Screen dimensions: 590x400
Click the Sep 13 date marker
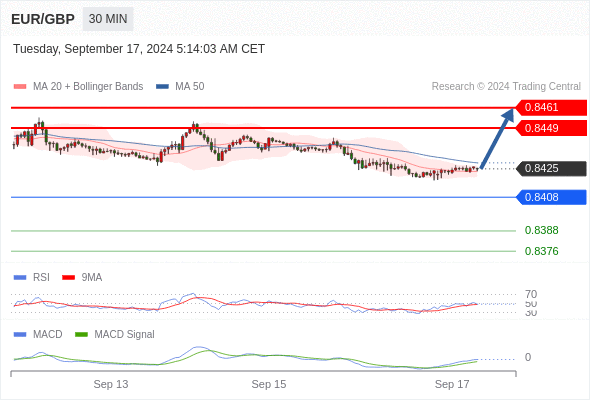coord(111,384)
